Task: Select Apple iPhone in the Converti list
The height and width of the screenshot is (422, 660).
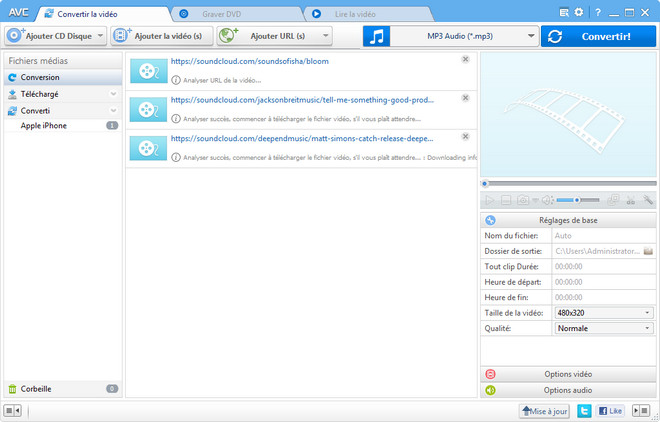Action: point(44,126)
